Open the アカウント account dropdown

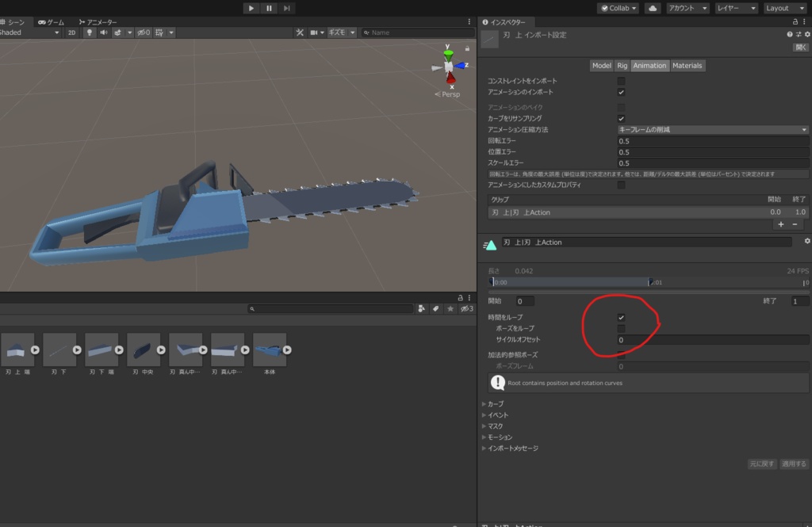pos(688,8)
